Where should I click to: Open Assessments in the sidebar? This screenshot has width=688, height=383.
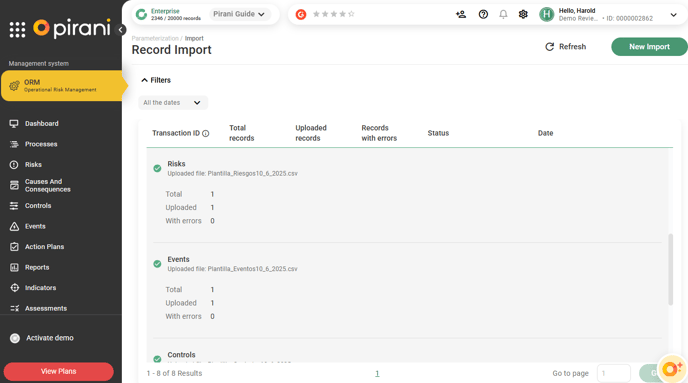point(46,308)
